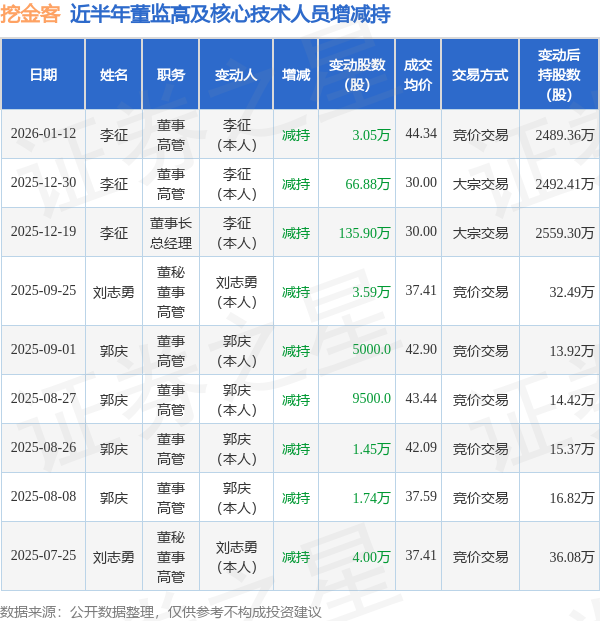600x621 pixels.
Task: Click 郭庆 name in 2025-09-01 row
Action: click(114, 351)
